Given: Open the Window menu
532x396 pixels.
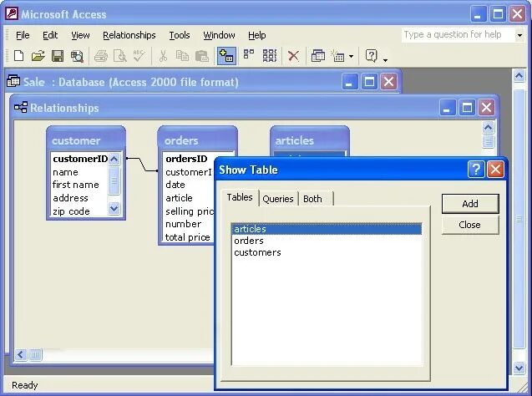Looking at the screenshot, I should [219, 35].
